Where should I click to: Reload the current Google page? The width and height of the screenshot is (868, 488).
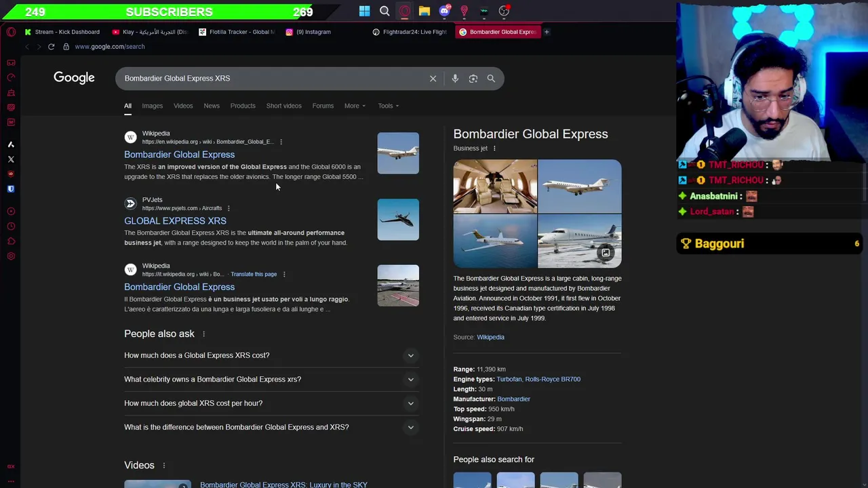(x=51, y=47)
